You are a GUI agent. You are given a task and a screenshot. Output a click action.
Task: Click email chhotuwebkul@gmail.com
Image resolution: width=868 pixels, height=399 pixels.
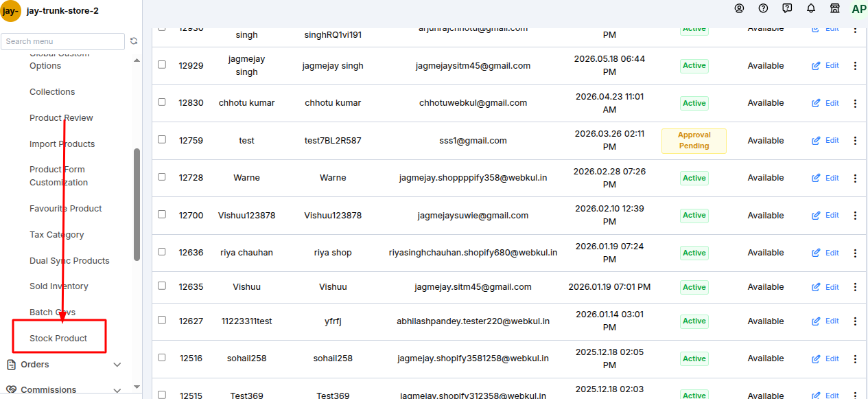(x=473, y=103)
